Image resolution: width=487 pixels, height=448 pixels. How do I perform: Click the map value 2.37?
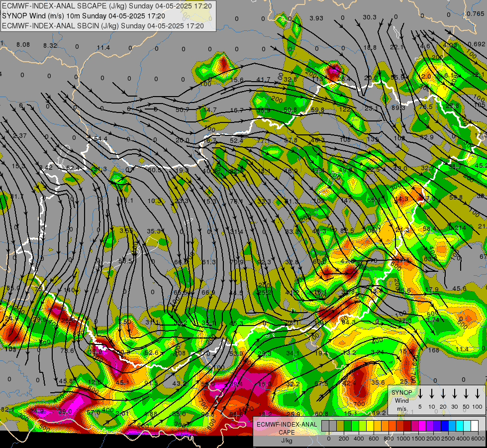(19, 136)
